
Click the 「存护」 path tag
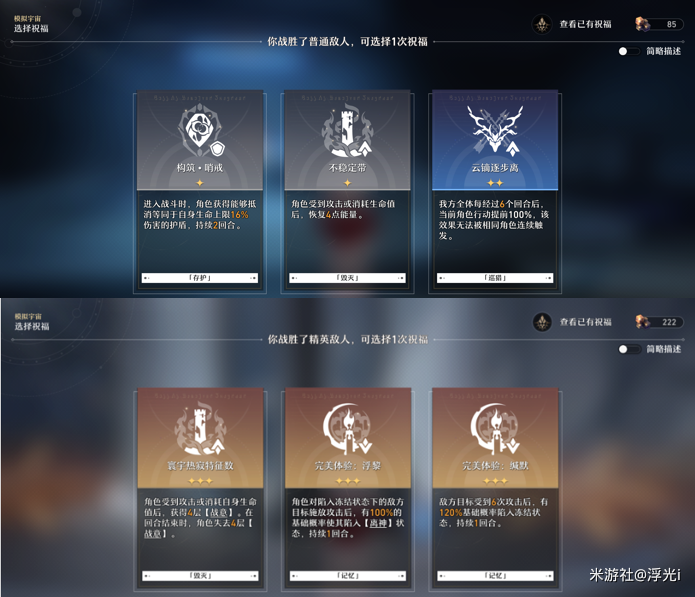[x=200, y=278]
